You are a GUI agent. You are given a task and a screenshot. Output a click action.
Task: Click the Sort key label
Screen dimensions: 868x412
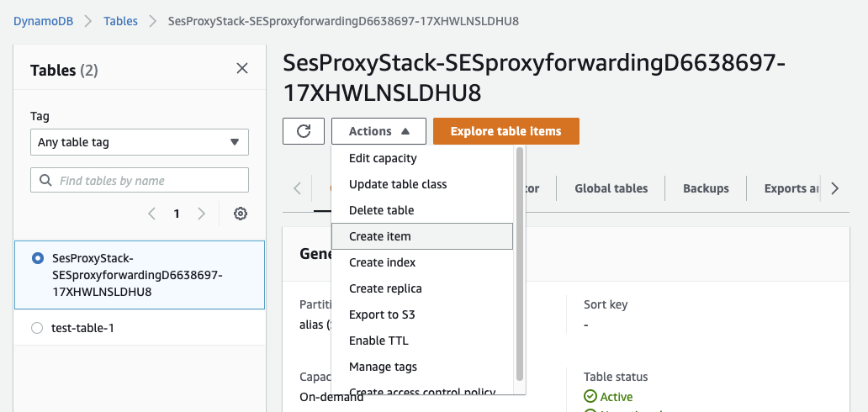tap(606, 304)
